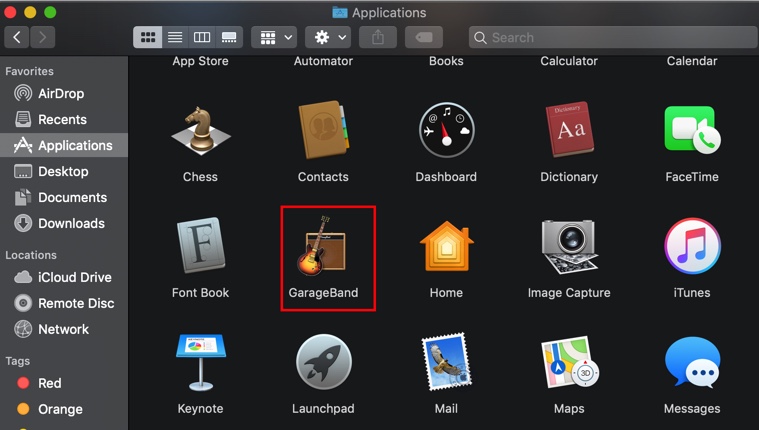Screen dimensions: 759x430
Task: Launch iTunes from Applications
Action: pos(691,247)
